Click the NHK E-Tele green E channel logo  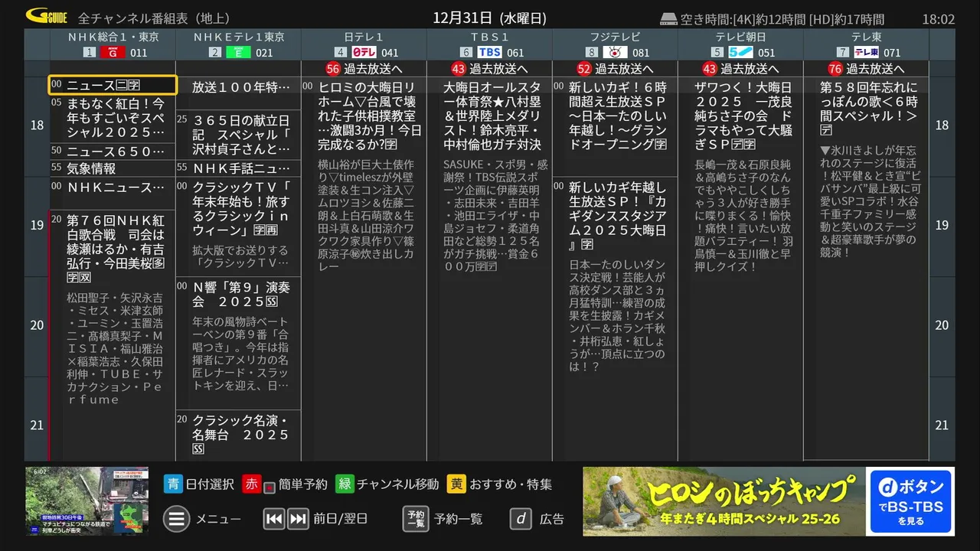pyautogui.click(x=238, y=52)
